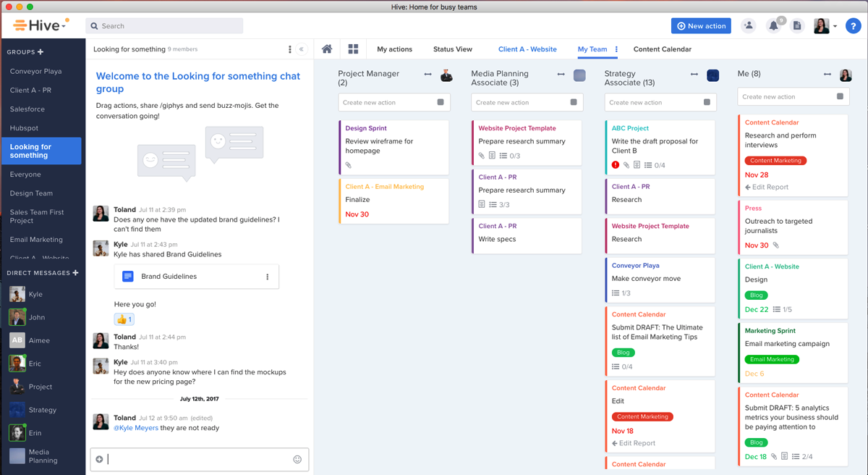Open the apps grid icon beside home
The image size is (868, 475).
[353, 49]
